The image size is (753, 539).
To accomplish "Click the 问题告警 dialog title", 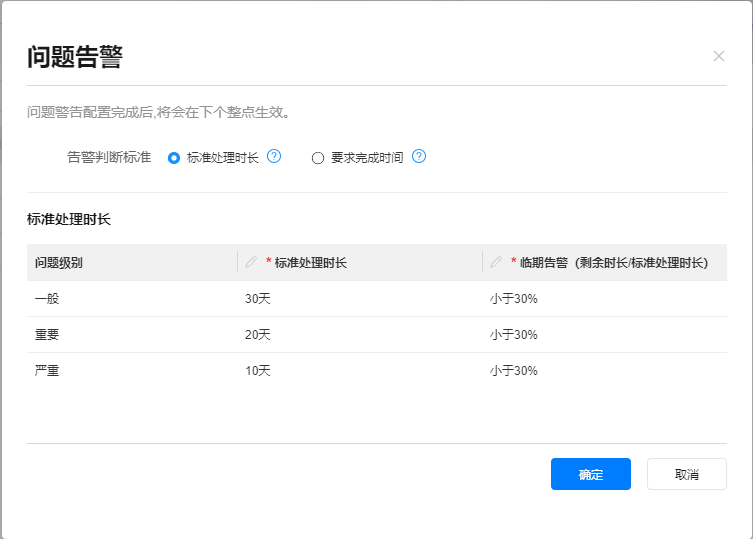I will pyautogui.click(x=75, y=57).
